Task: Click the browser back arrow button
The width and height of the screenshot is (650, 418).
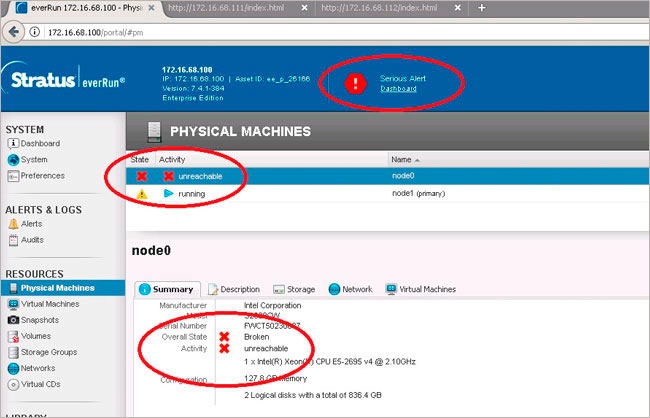Action: click(13, 32)
